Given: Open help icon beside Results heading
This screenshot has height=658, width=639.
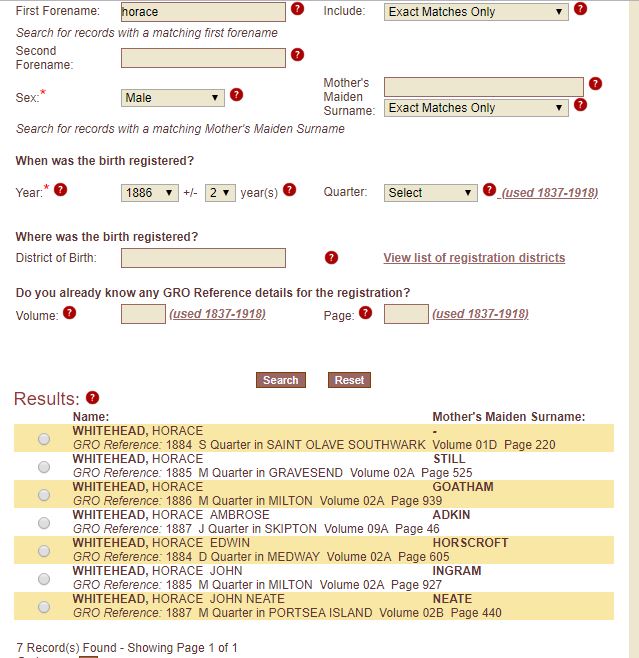Looking at the screenshot, I should [92, 397].
